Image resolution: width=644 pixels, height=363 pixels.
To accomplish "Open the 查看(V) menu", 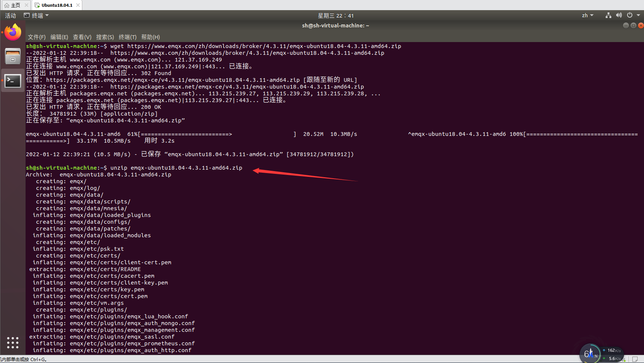I will point(82,37).
